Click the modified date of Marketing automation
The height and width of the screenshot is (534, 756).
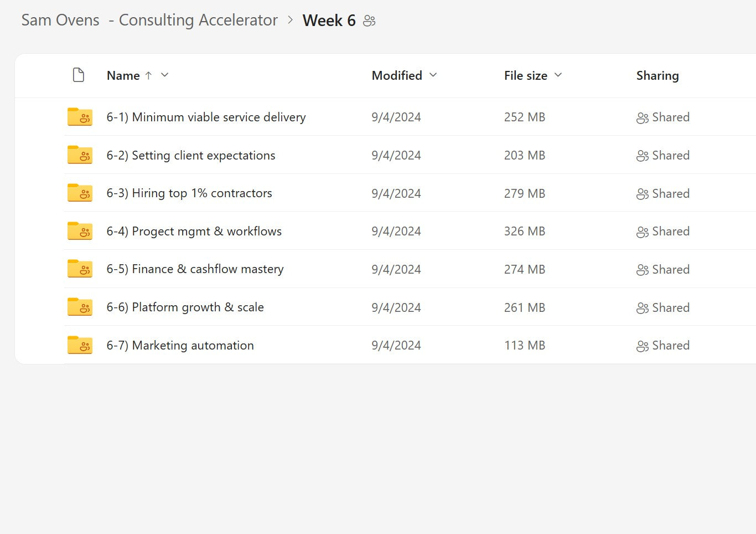[x=396, y=345]
